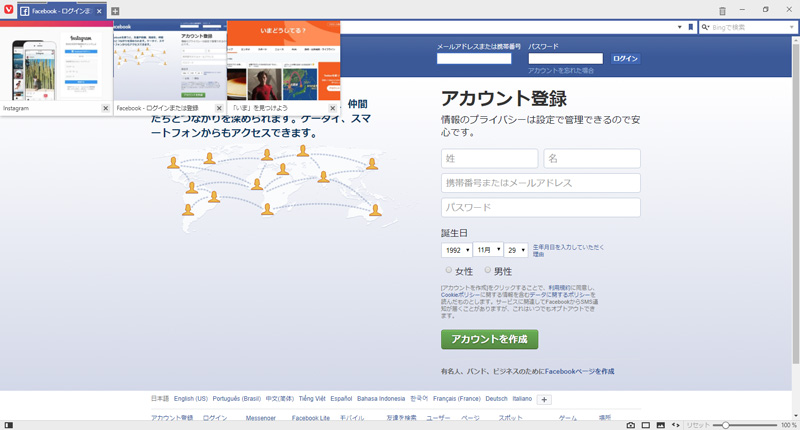The width and height of the screenshot is (800, 430).
Task: Switch language to Español
Action: click(x=341, y=399)
